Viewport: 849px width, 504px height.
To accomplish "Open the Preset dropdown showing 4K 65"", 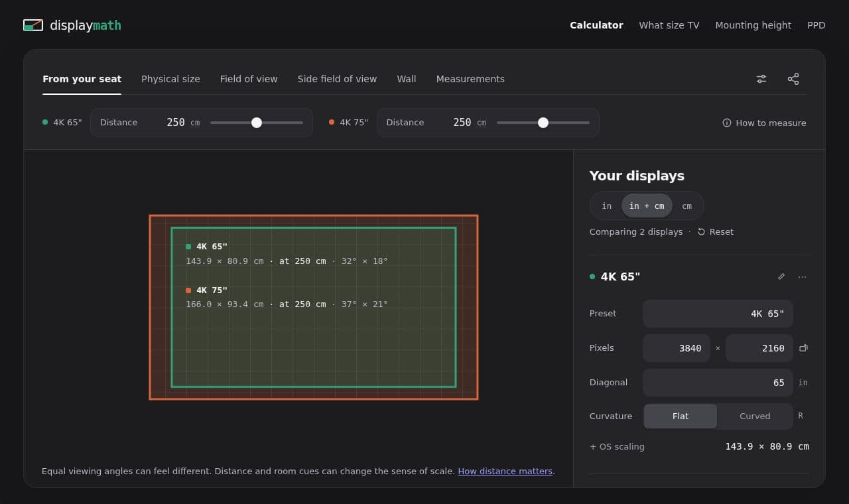I will [718, 314].
